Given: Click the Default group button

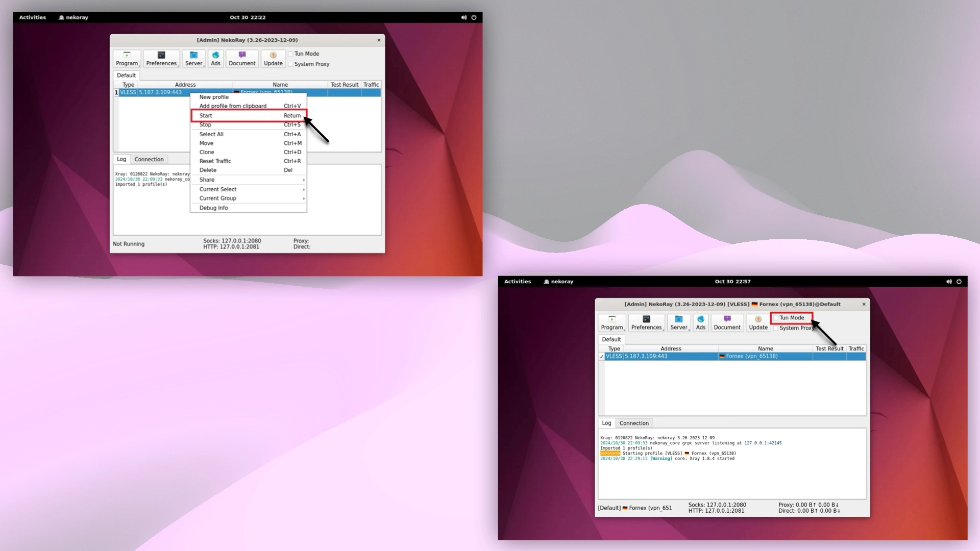Looking at the screenshot, I should (x=126, y=75).
